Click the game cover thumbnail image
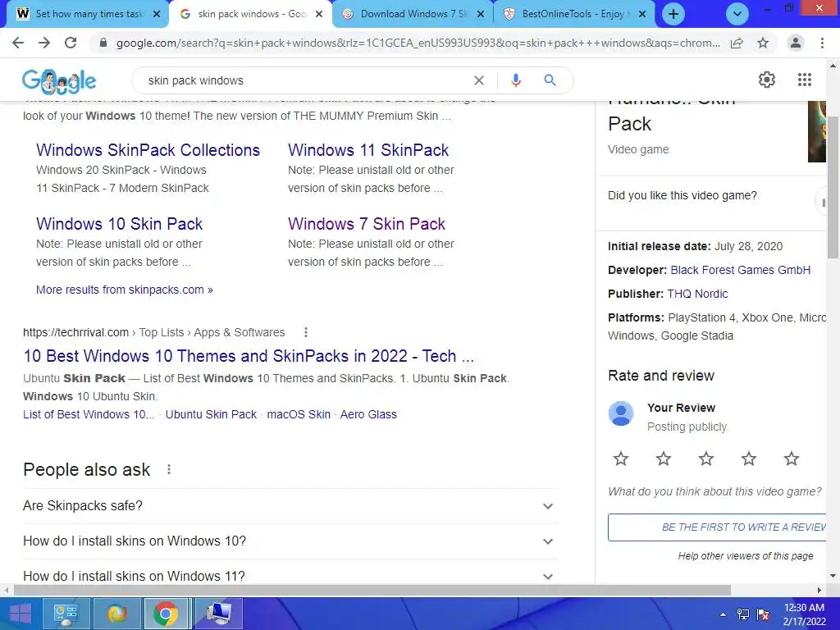 point(817,131)
